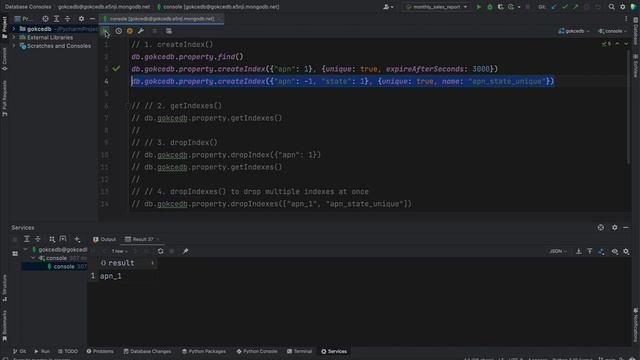Open the Run tool window
This screenshot has width=640, height=360.
point(42,351)
